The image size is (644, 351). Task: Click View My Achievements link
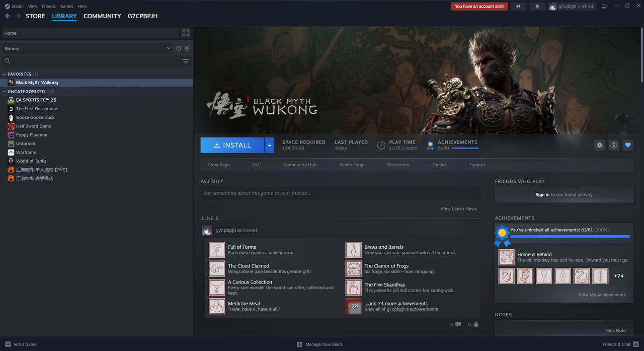(602, 295)
